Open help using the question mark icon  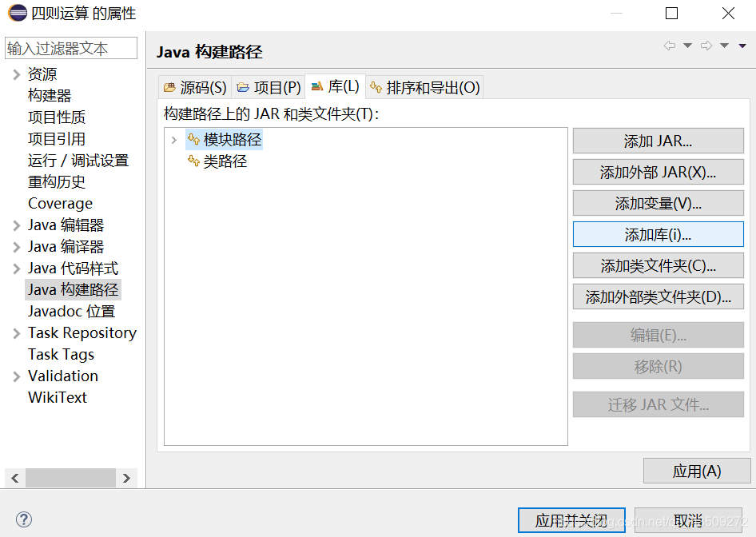(x=24, y=520)
